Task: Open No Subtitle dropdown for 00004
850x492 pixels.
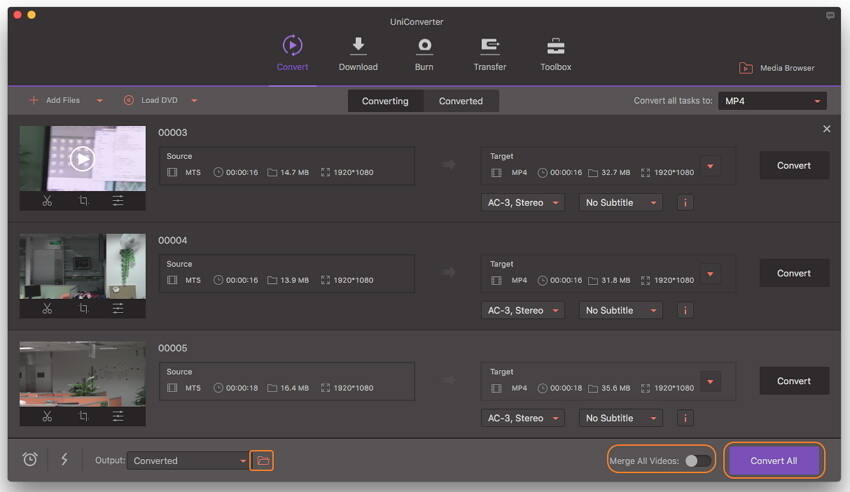Action: point(620,310)
